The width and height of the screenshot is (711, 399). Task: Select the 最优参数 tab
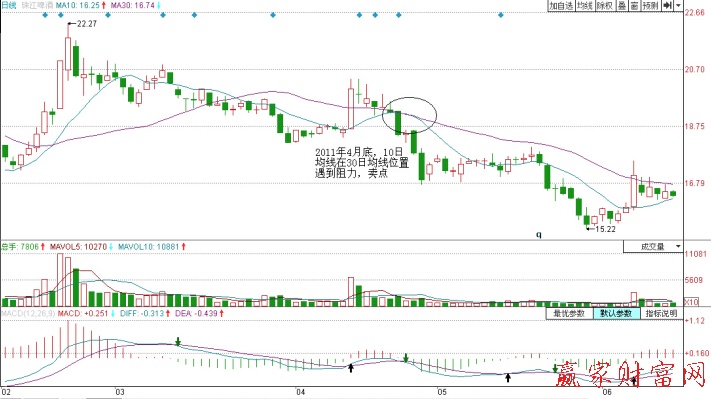pos(570,313)
